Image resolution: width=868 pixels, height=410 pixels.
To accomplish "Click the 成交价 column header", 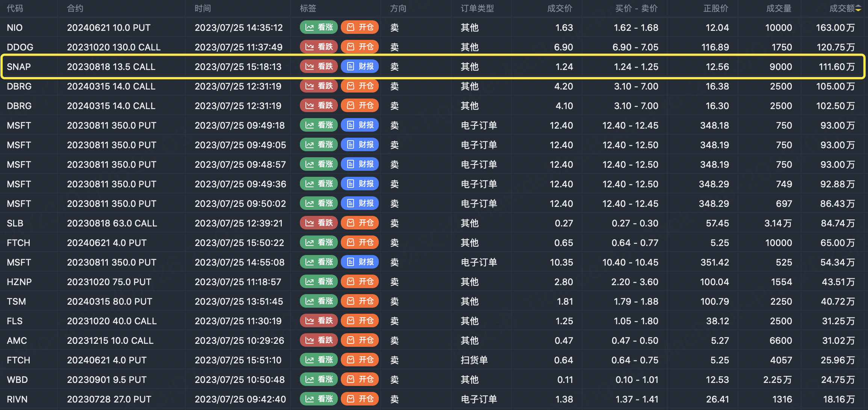I will (x=560, y=8).
